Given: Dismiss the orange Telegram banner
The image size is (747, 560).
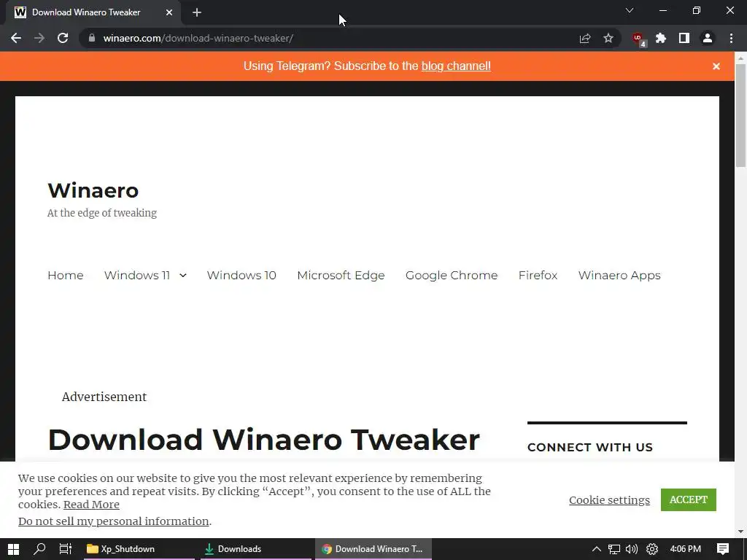Looking at the screenshot, I should coord(716,66).
